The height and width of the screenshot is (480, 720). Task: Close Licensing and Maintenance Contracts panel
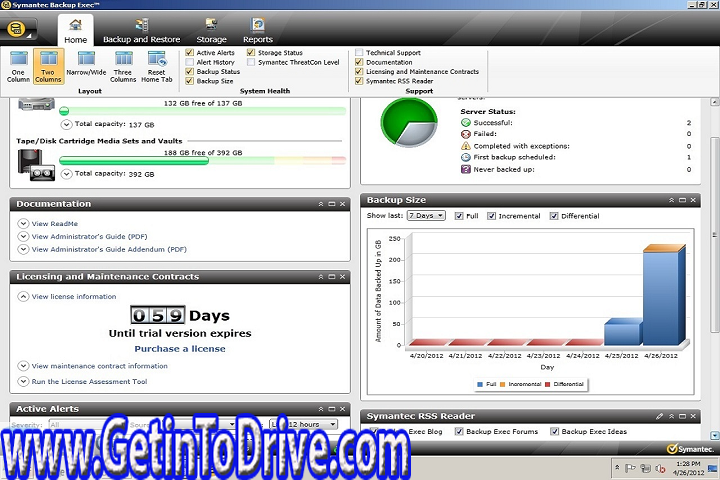tap(342, 277)
